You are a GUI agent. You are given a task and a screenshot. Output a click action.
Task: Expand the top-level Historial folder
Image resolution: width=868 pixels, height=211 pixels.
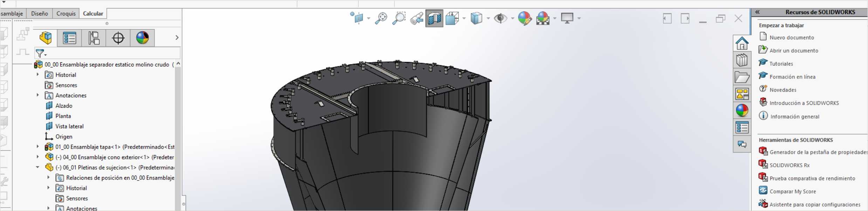[x=37, y=75]
